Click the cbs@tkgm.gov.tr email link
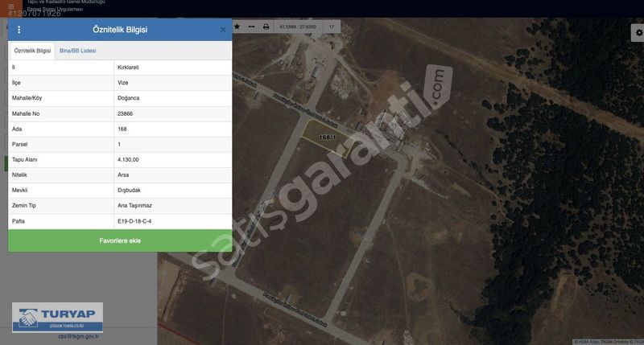 78,336
